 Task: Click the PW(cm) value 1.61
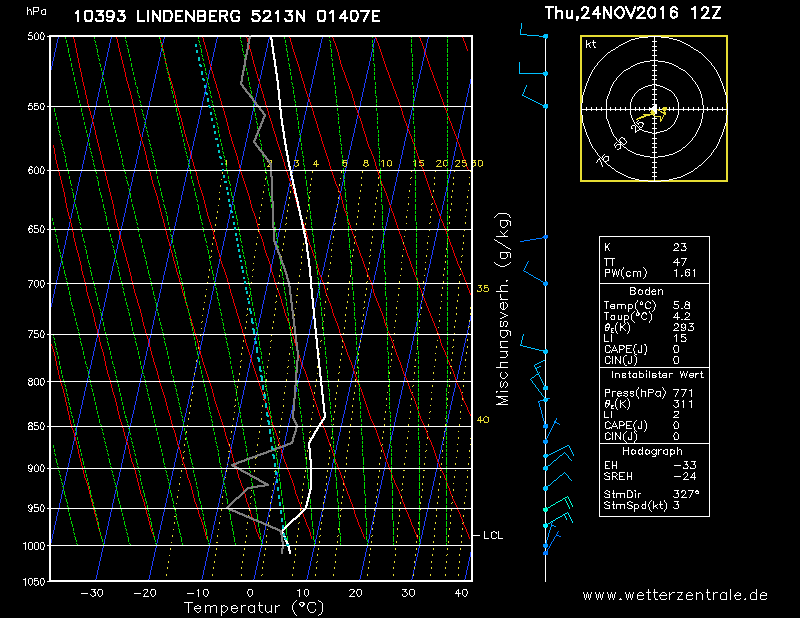coord(685,273)
